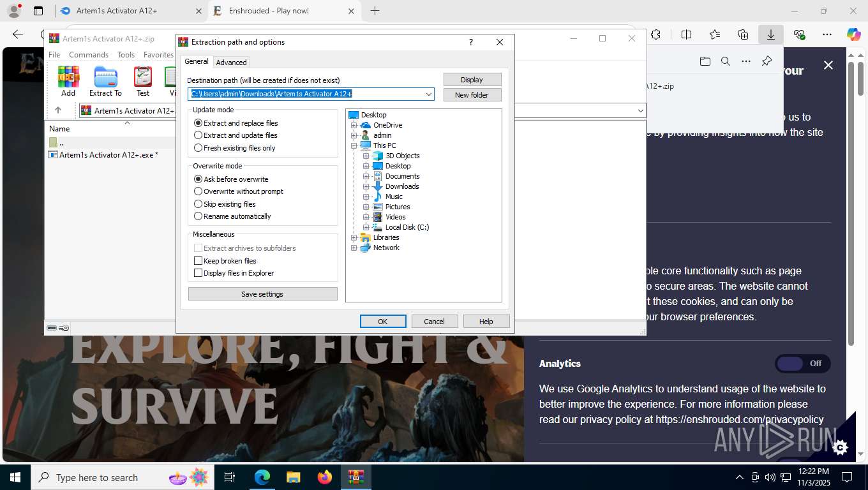868x490 pixels.
Task: Select Fresh existing files only option
Action: click(x=235, y=148)
